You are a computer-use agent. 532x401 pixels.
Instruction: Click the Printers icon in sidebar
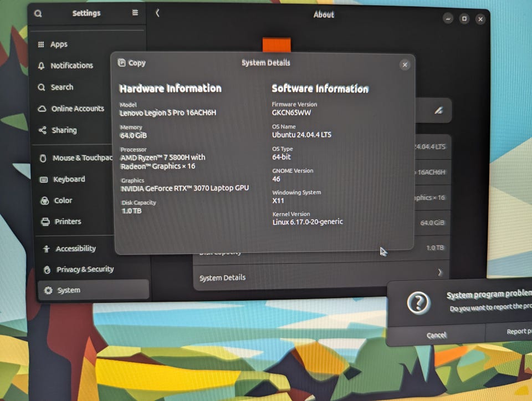[45, 222]
